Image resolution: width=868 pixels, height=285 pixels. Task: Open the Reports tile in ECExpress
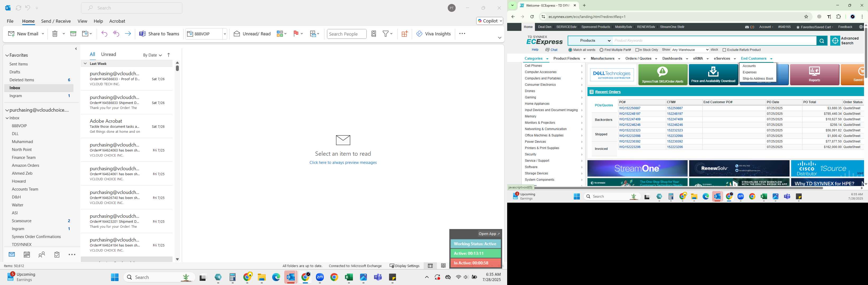(814, 75)
